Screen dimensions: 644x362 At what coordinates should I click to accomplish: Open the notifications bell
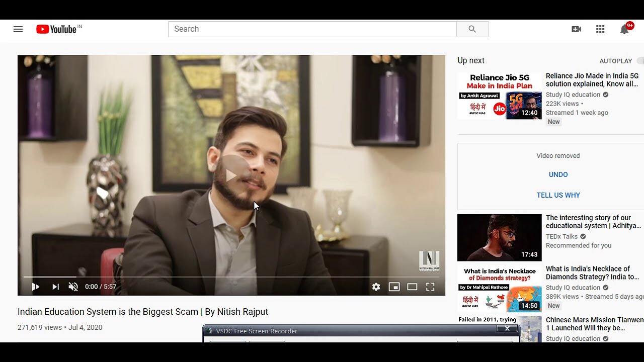[624, 29]
